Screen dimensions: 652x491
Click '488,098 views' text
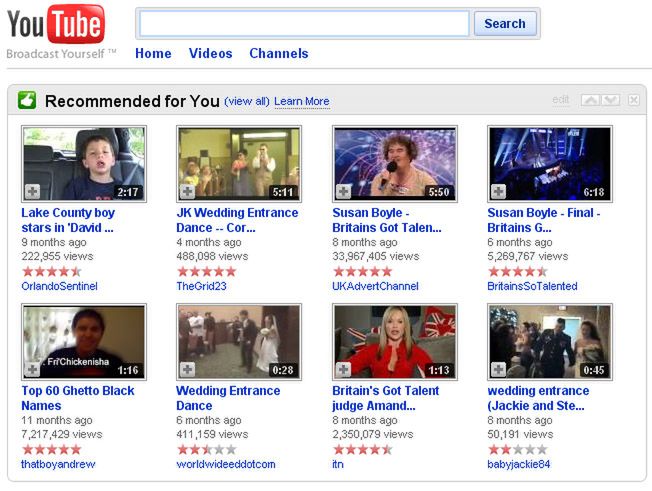coord(212,257)
